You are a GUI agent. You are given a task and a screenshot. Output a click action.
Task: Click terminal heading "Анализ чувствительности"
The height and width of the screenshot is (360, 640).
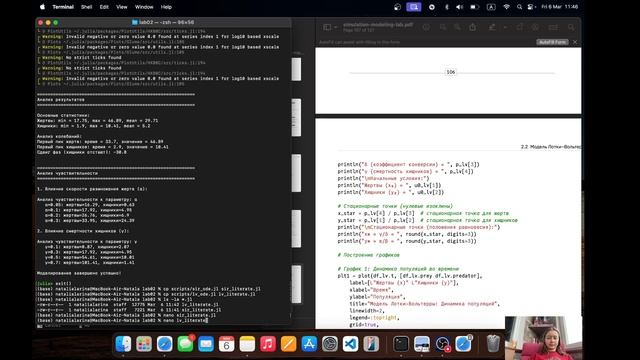67,173
